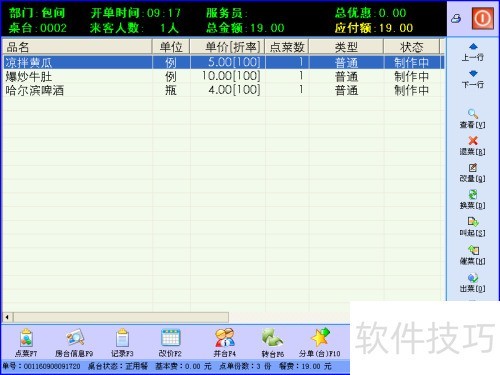Open 点菜F7 ordering button
This screenshot has width=500, height=375.
[x=26, y=342]
